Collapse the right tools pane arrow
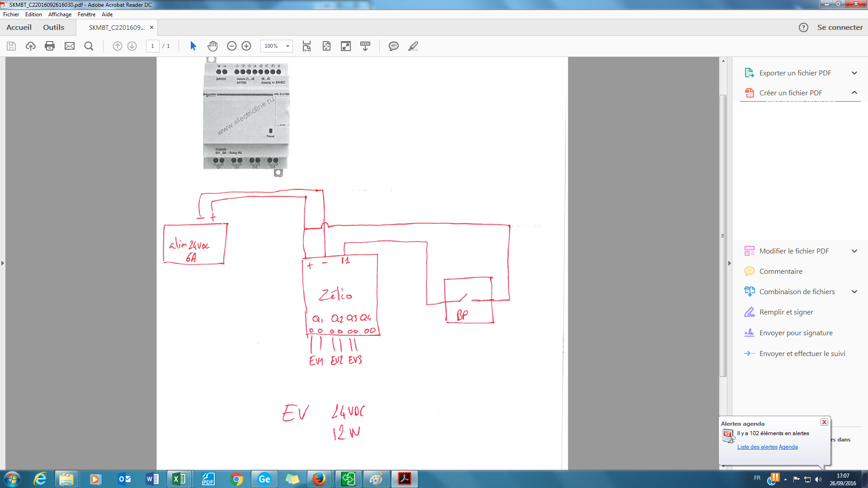 (x=729, y=263)
